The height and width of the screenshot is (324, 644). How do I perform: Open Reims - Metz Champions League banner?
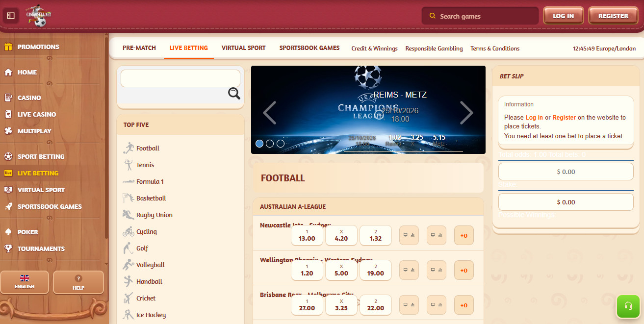[x=368, y=110]
